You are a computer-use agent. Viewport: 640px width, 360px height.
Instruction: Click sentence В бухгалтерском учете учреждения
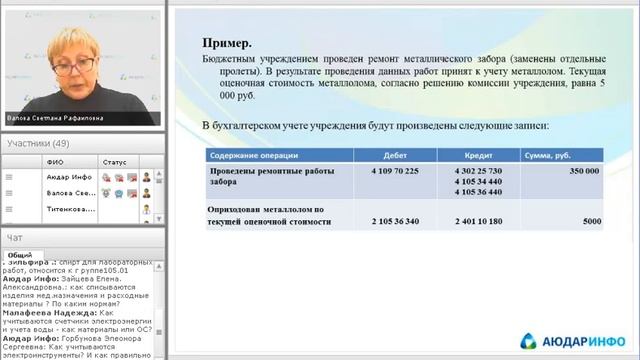(376, 125)
